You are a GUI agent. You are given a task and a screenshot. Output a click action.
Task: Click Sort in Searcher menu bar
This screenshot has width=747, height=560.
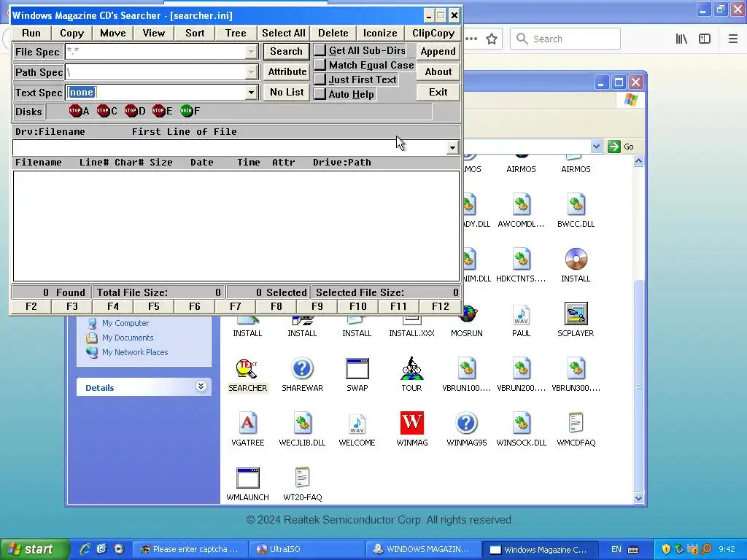195,33
